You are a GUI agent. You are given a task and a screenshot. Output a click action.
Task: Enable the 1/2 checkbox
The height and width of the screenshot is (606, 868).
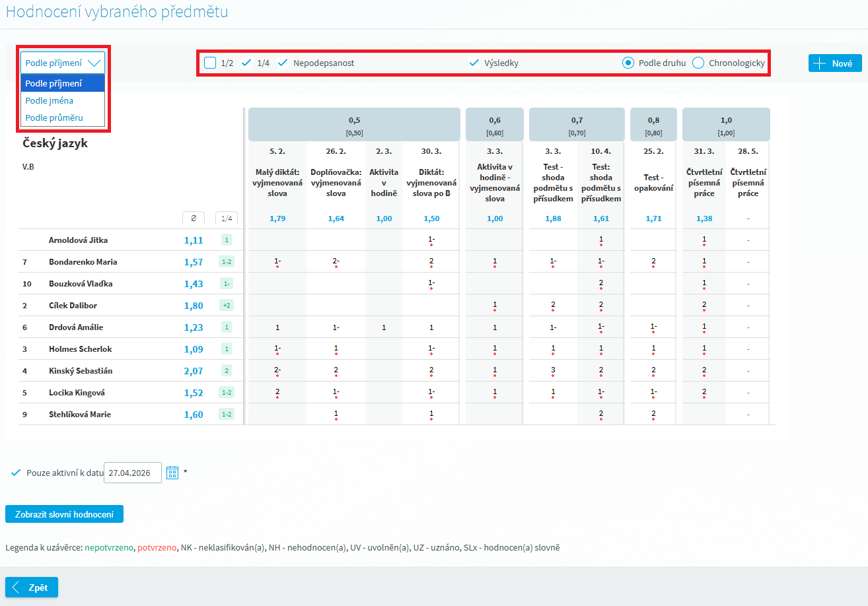point(210,63)
